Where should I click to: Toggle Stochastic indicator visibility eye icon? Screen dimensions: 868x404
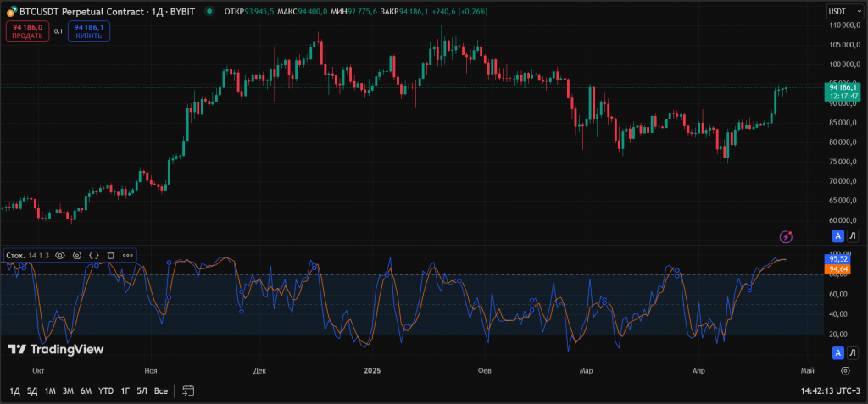click(60, 255)
